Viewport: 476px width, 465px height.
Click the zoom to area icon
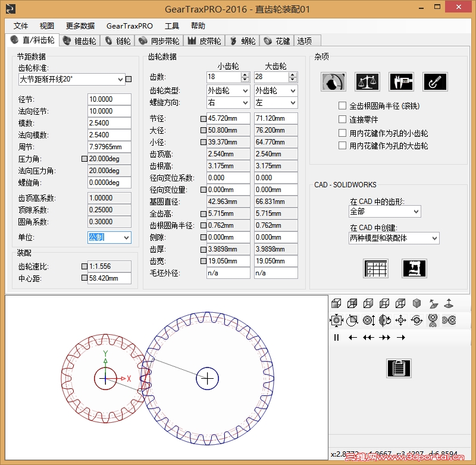coord(352,320)
